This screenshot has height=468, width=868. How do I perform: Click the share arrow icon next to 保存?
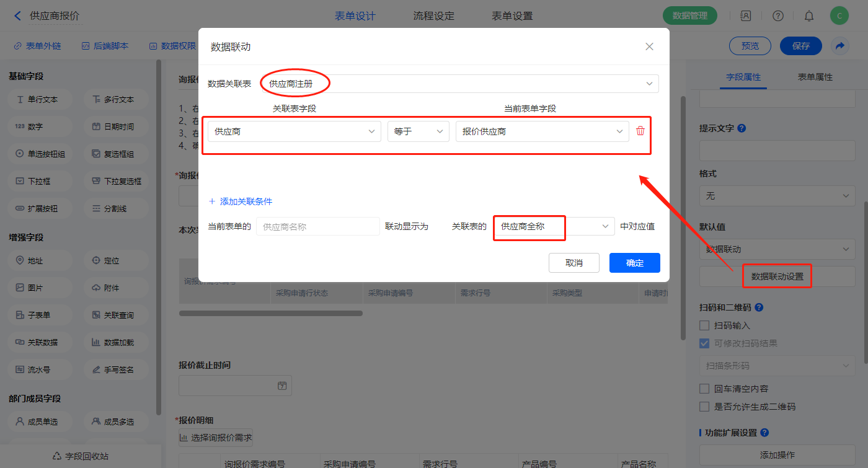[839, 46]
